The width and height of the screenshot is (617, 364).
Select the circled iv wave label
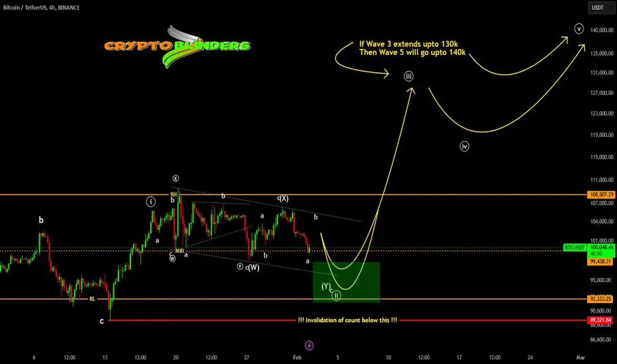tap(464, 146)
